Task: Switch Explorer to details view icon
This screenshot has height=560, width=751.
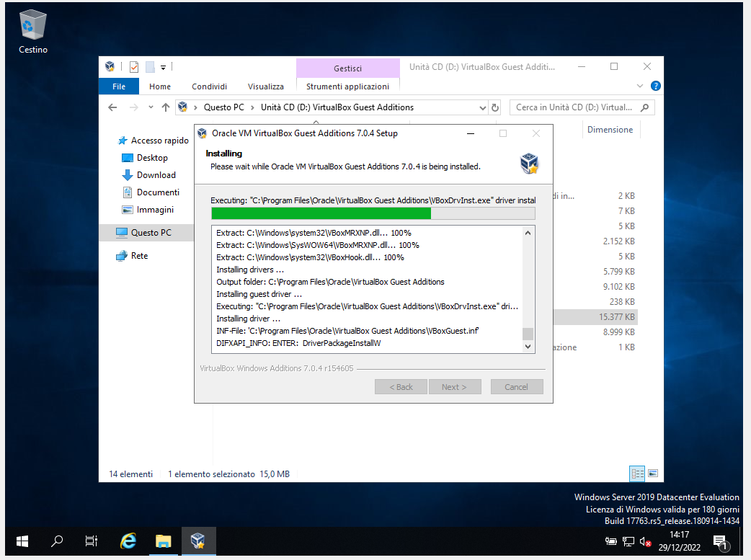Action: point(637,474)
